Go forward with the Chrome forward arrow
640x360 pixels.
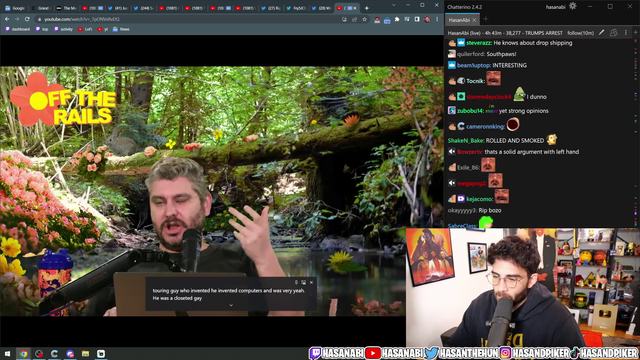[17, 19]
